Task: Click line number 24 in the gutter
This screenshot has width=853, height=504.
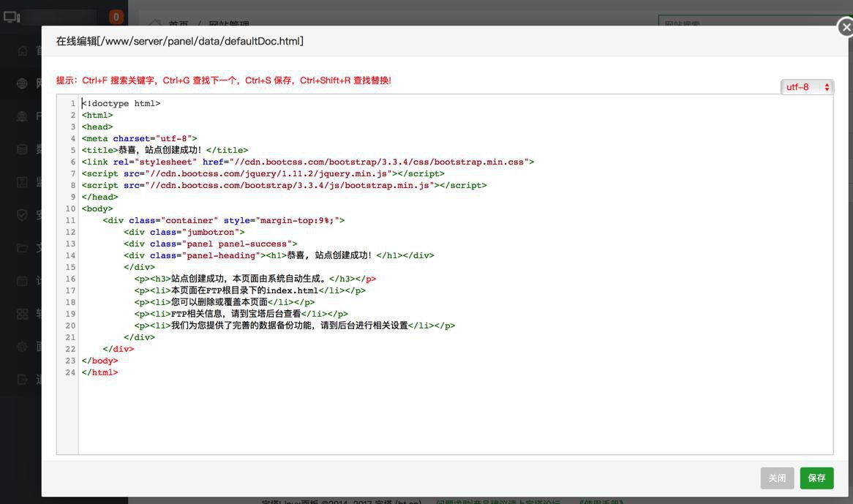Action: 70,372
